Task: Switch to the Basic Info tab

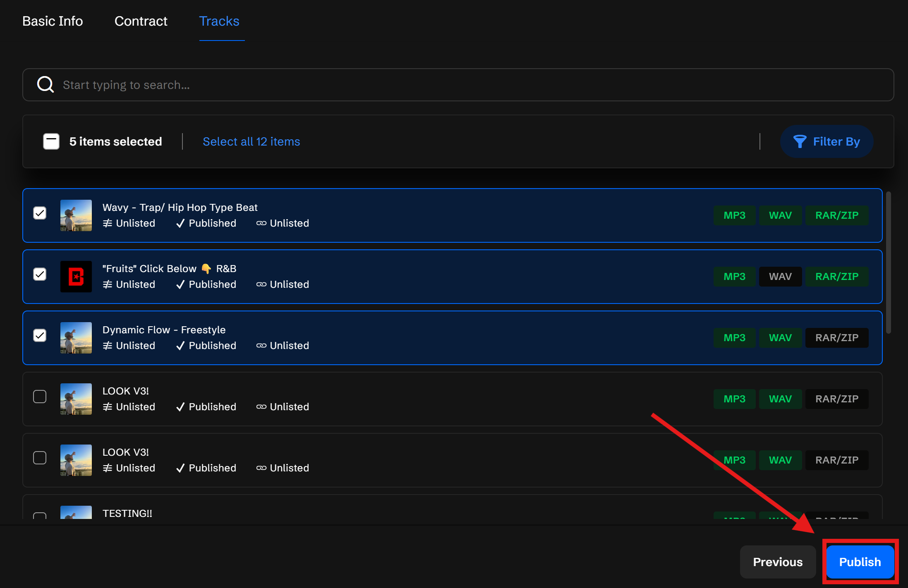Action: point(53,21)
